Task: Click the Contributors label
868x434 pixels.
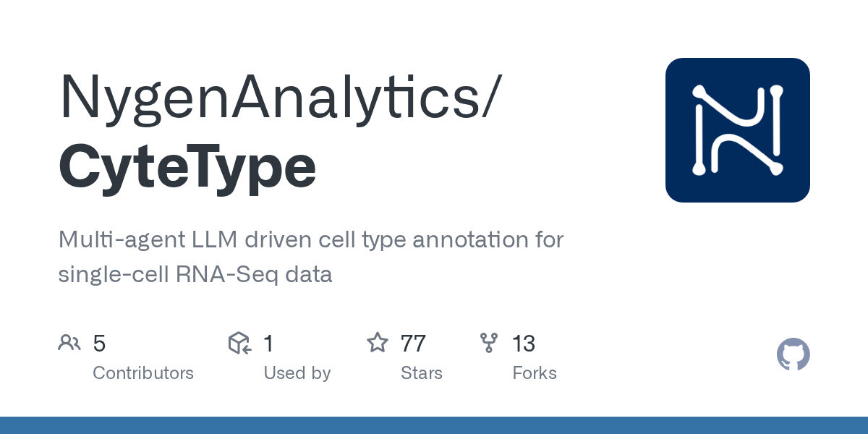Action: [143, 373]
